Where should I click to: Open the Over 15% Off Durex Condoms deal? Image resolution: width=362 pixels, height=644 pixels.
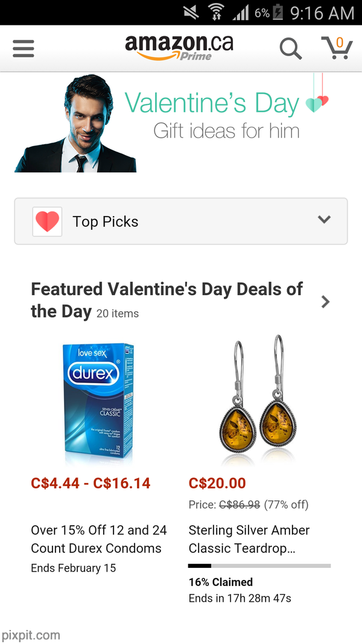tap(99, 539)
